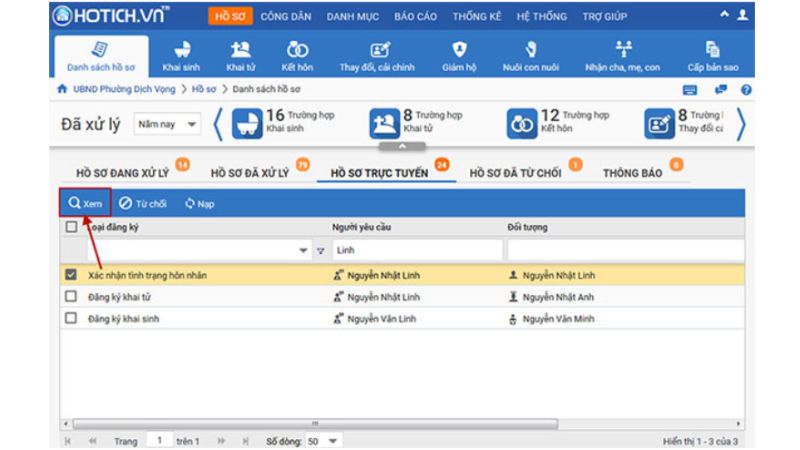This screenshot has width=800, height=450.
Task: Open the Số dòng rows-per-page dropdown
Action: tap(323, 441)
